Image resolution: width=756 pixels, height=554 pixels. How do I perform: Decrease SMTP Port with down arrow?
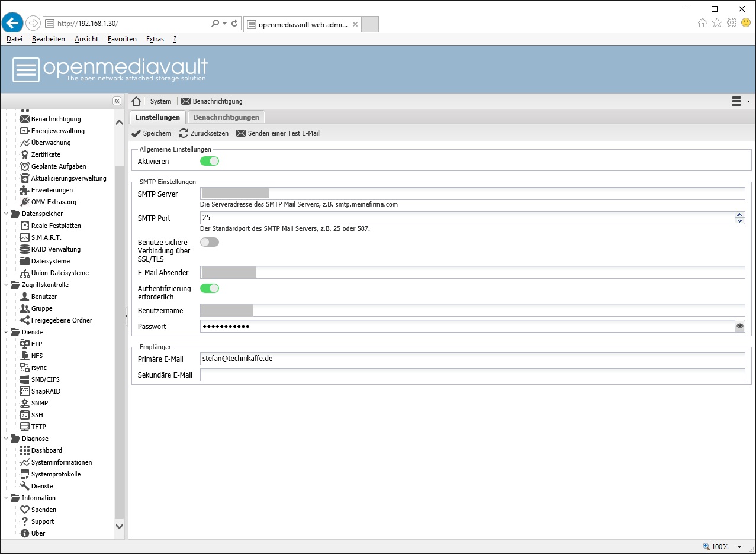(739, 221)
